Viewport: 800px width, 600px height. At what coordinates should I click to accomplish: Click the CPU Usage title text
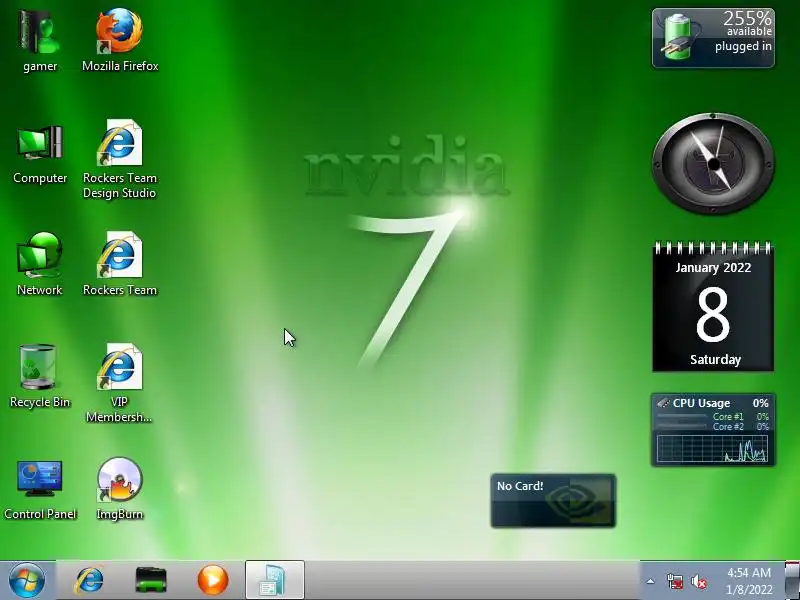click(x=701, y=403)
